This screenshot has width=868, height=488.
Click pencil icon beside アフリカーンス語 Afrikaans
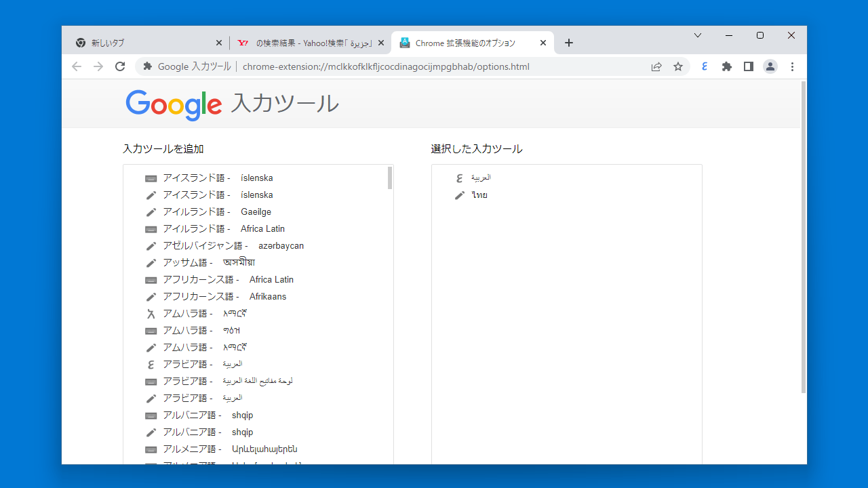(151, 297)
